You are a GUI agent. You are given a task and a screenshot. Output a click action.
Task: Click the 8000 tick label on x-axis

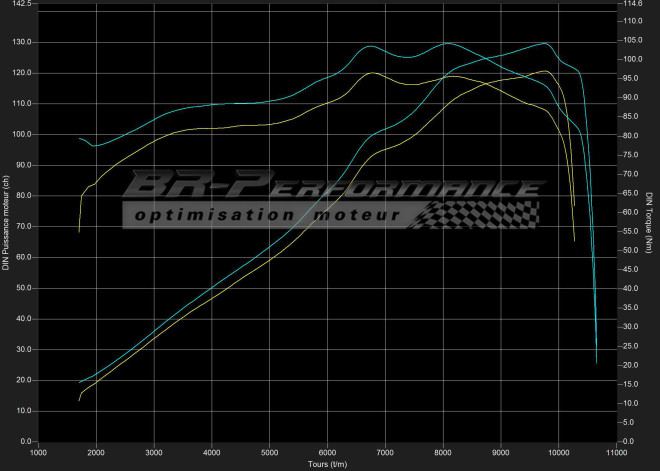[x=443, y=453]
